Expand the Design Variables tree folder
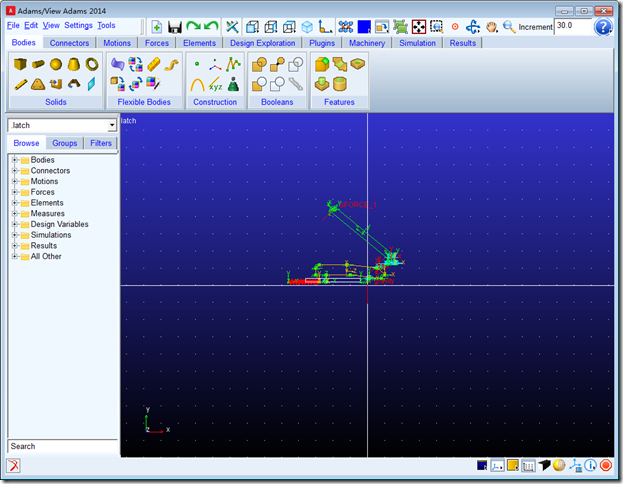Screen dimensions: 623x484 [14, 225]
